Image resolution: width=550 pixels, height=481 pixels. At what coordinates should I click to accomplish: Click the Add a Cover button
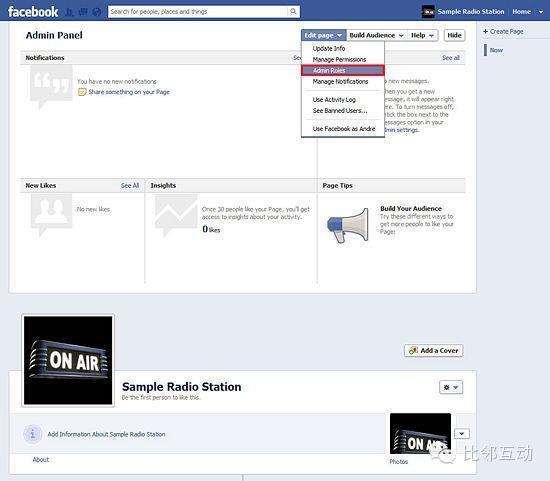point(434,350)
